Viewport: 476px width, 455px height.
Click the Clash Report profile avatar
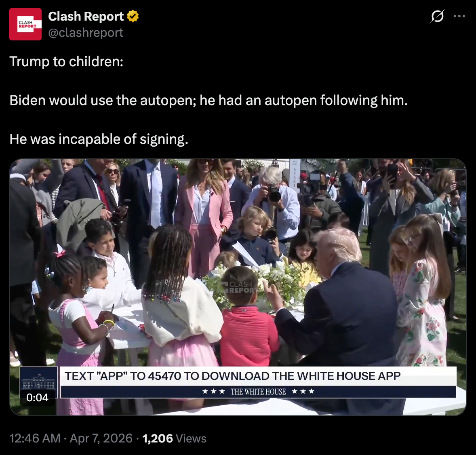(x=25, y=24)
